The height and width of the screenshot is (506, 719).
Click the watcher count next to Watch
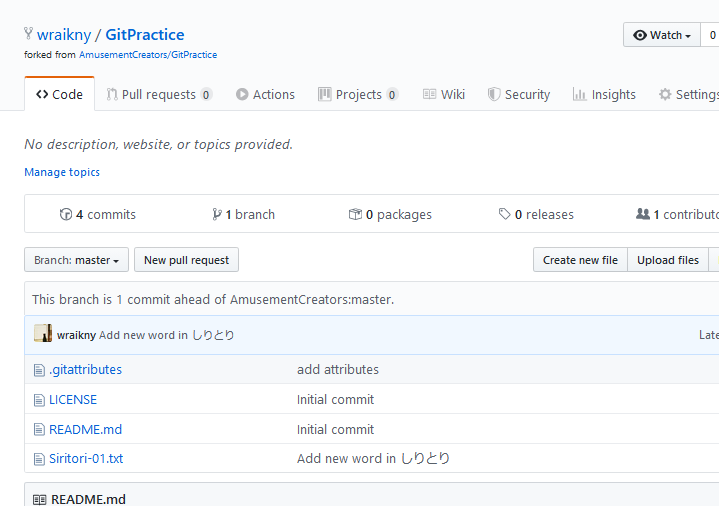[x=712, y=35]
